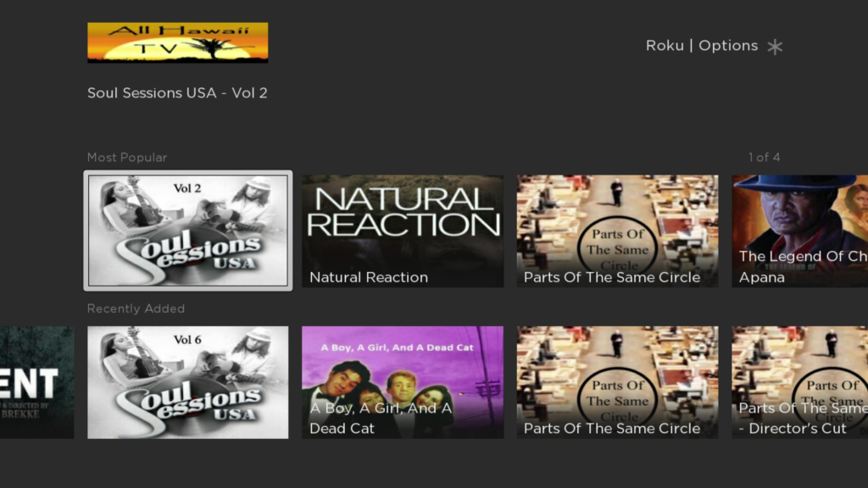Click the Roku | Options label
The width and height of the screenshot is (868, 488).
coord(701,46)
